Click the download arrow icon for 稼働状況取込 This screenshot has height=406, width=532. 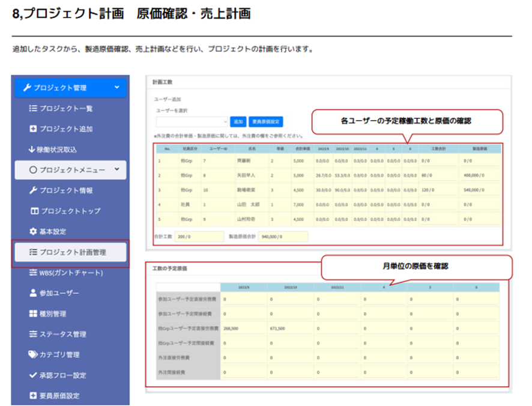point(32,150)
